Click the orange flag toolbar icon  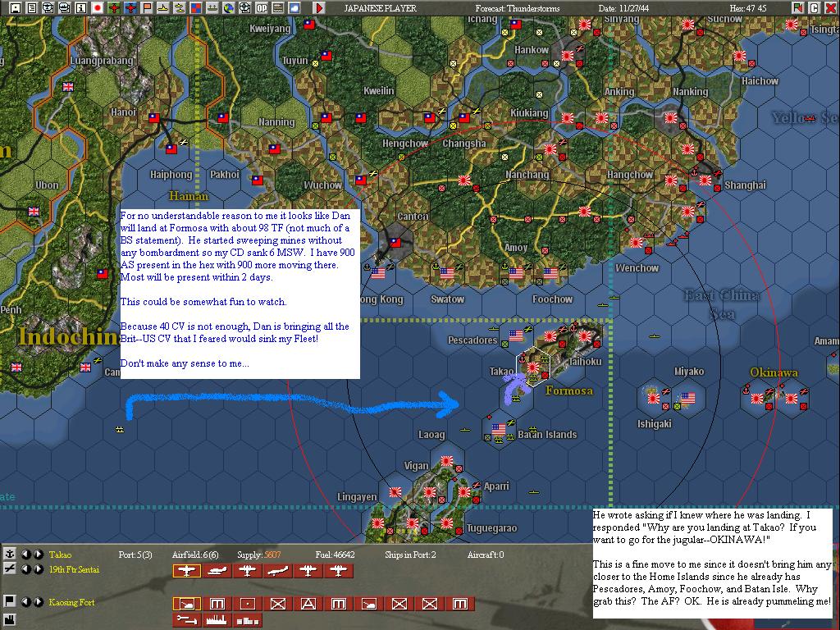click(x=147, y=8)
